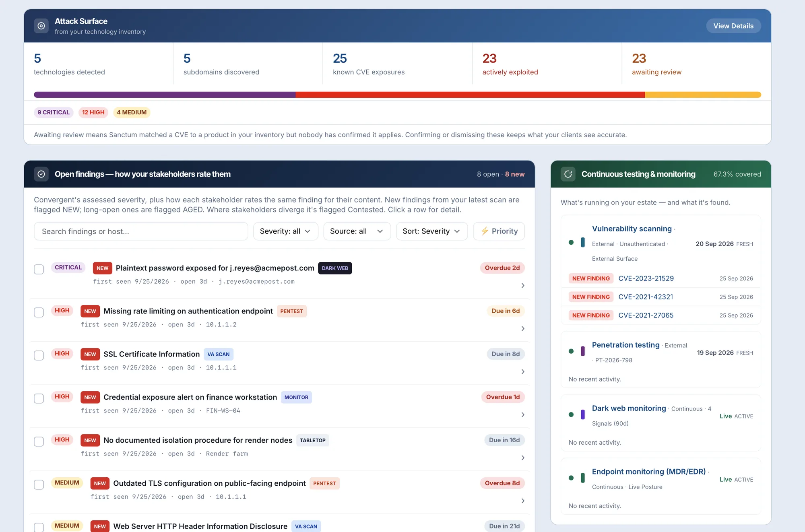Viewport: 805px width, 532px height.
Task: Click the Overdue 8d badge
Action: coord(502,483)
